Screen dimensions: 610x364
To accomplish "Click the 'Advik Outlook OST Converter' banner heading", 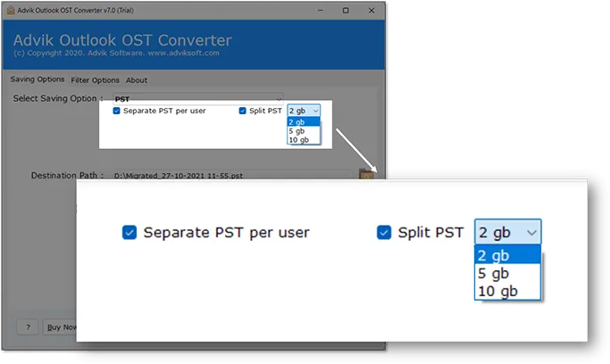I will [122, 40].
